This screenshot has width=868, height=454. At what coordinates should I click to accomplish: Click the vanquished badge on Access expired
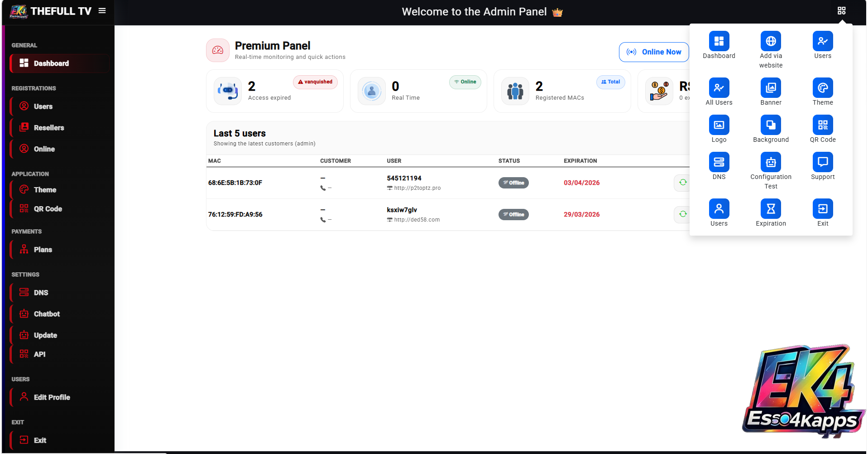click(x=315, y=82)
